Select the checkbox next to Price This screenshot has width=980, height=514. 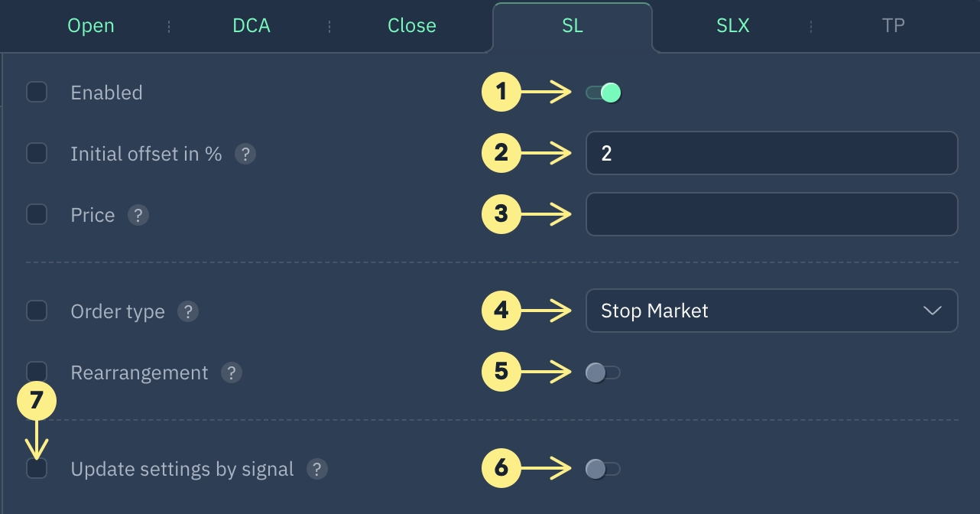click(x=37, y=214)
